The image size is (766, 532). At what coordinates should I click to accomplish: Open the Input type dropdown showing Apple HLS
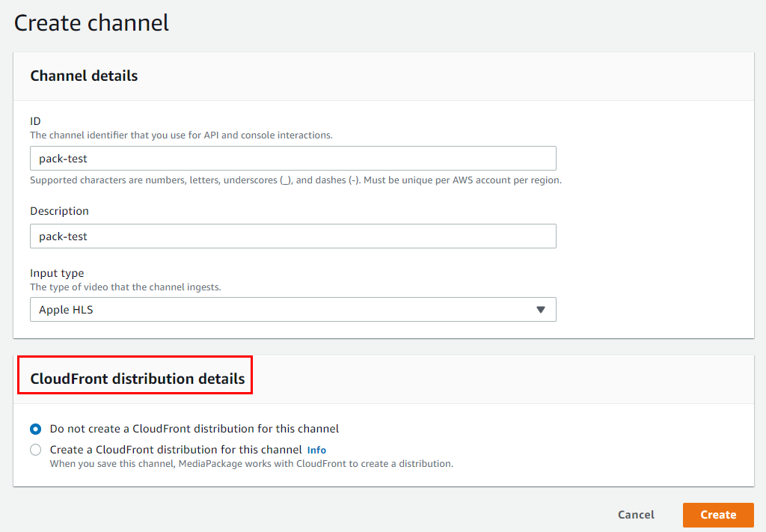[x=293, y=309]
